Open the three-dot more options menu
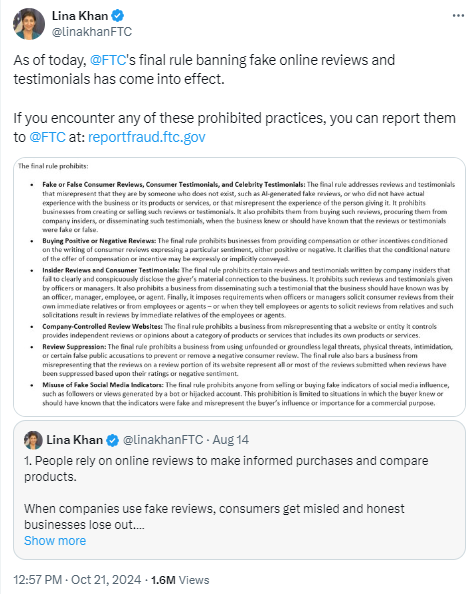 coord(458,16)
